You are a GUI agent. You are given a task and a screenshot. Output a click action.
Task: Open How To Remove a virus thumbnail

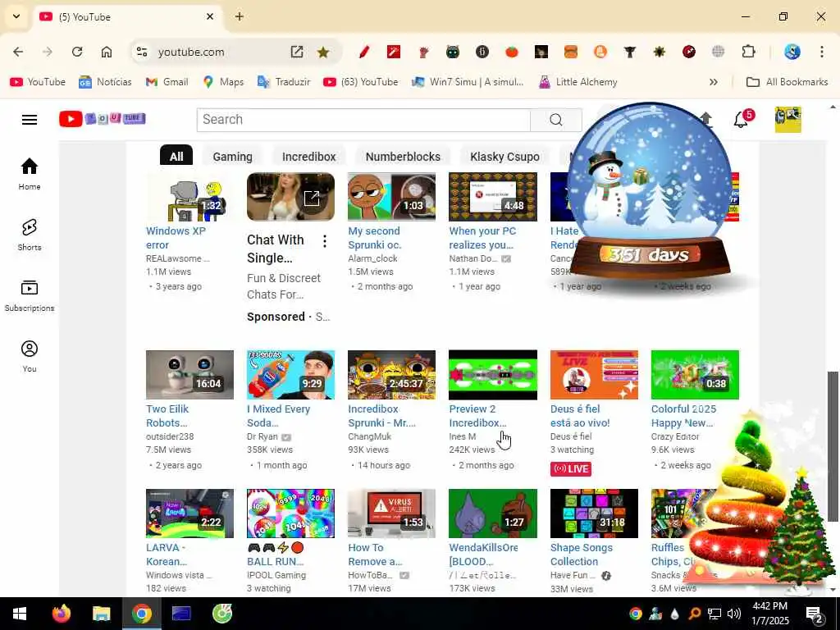click(x=391, y=514)
